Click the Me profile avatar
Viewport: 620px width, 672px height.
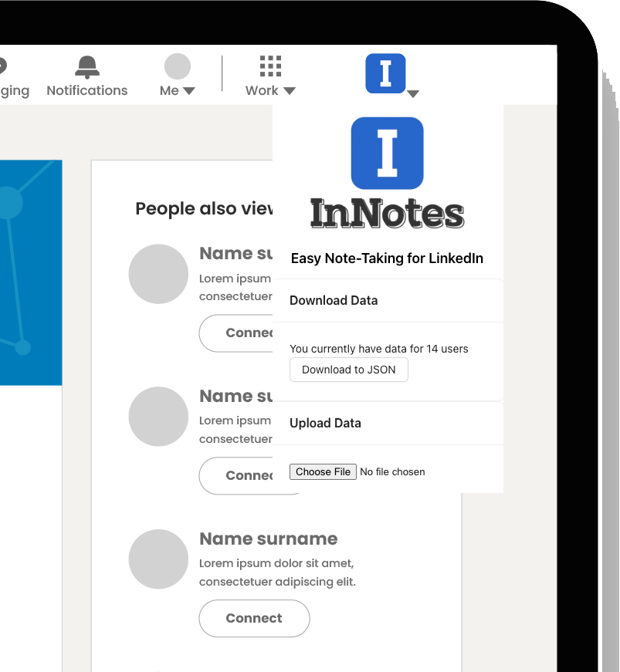pos(178,66)
